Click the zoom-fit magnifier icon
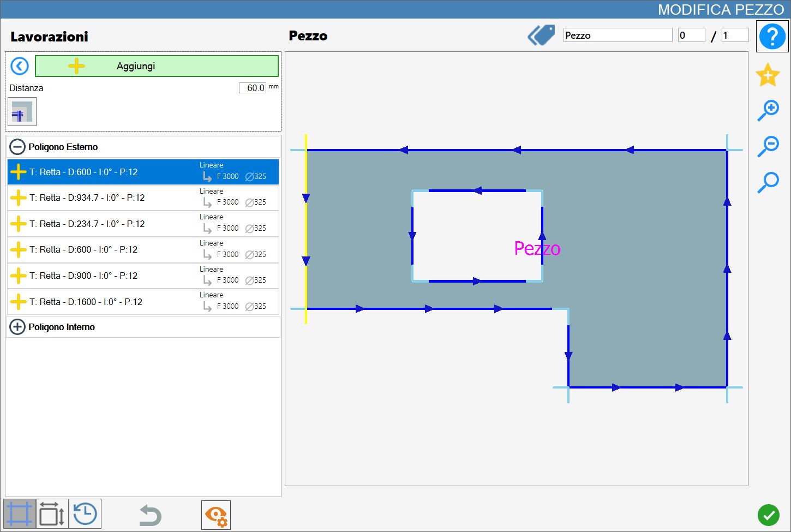The width and height of the screenshot is (791, 532). click(x=768, y=182)
